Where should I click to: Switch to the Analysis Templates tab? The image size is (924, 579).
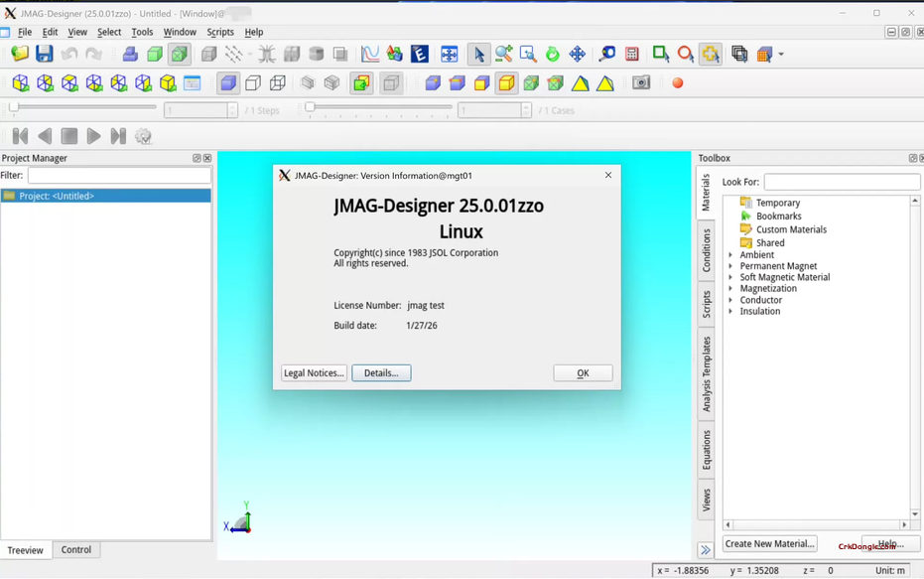pos(706,373)
